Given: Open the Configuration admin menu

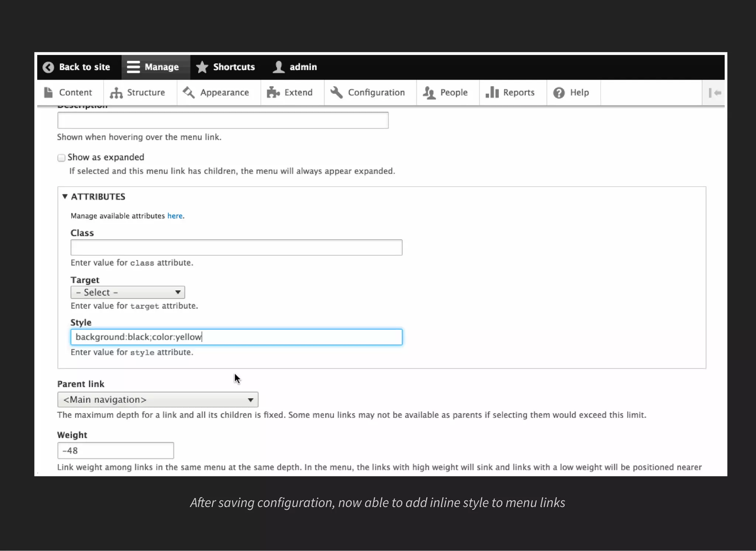Looking at the screenshot, I should 370,93.
